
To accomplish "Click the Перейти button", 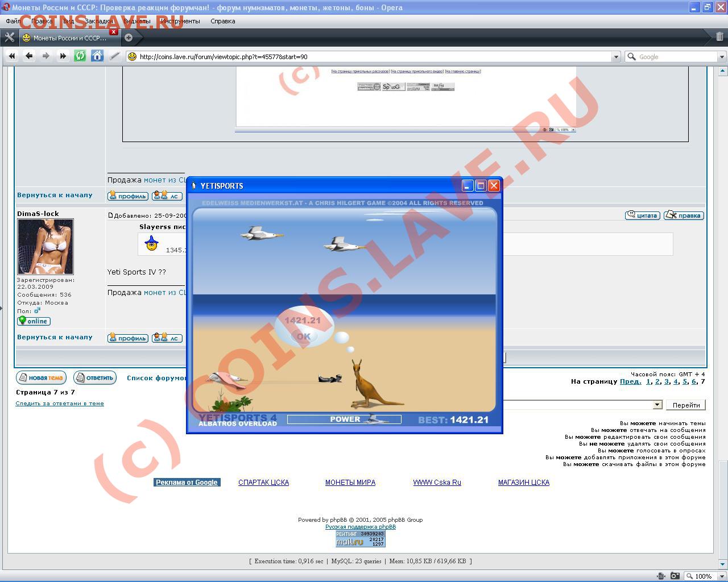I will (x=686, y=405).
